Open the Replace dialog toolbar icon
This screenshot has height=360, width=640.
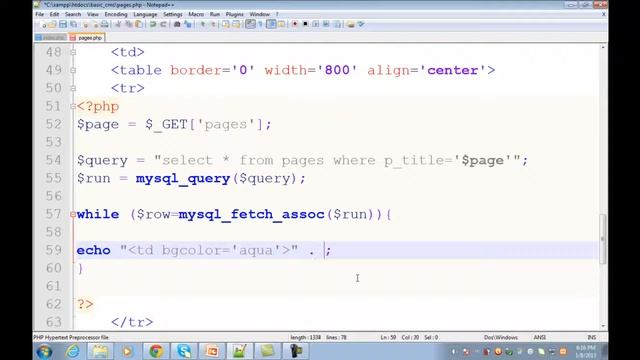coord(188,24)
